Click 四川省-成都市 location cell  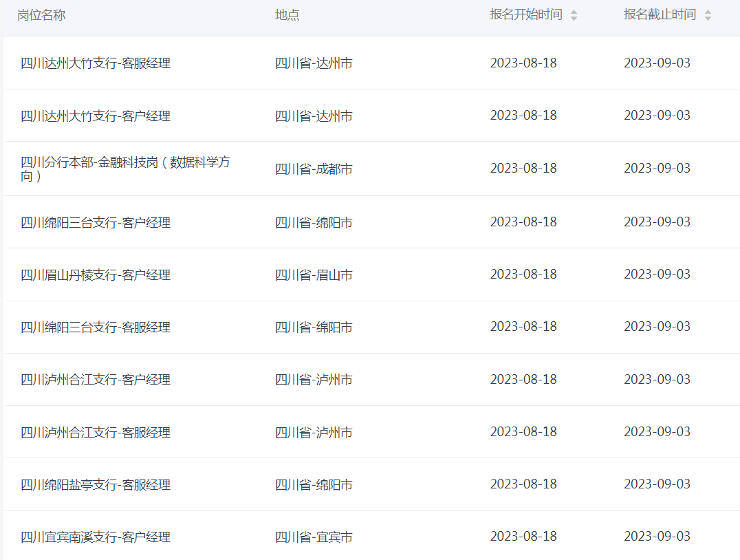(314, 169)
